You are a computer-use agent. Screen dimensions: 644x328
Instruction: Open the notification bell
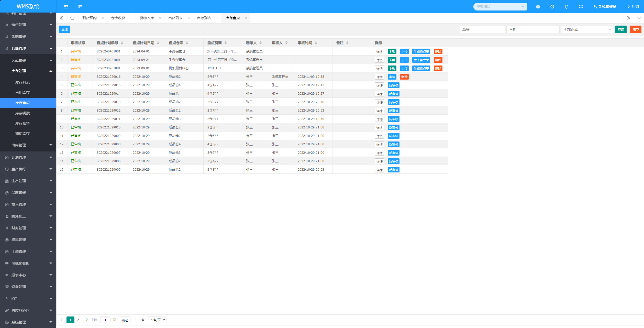(567, 7)
